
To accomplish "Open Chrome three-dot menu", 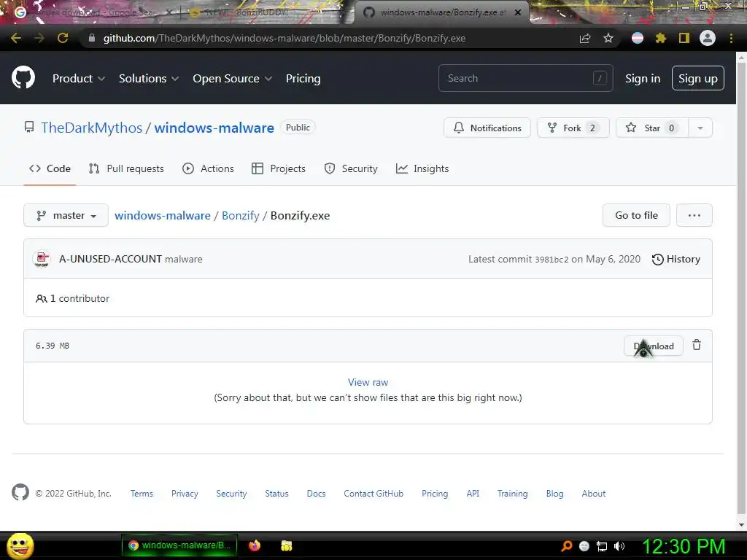I will 731,38.
